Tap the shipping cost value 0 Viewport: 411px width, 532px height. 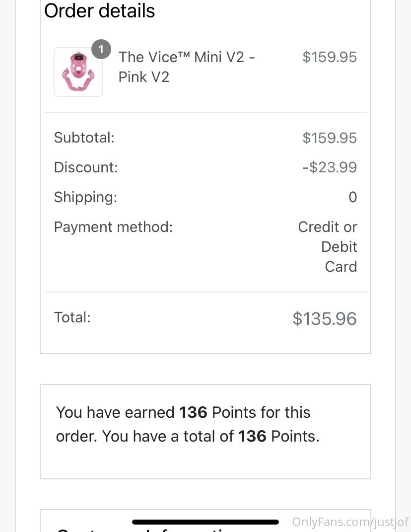tap(352, 198)
